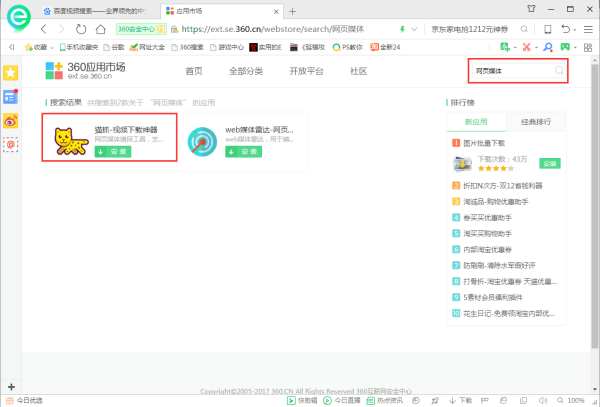This screenshot has width=600, height=407.
Task: Click the address bar search magnifier icon
Action: coord(524,29)
